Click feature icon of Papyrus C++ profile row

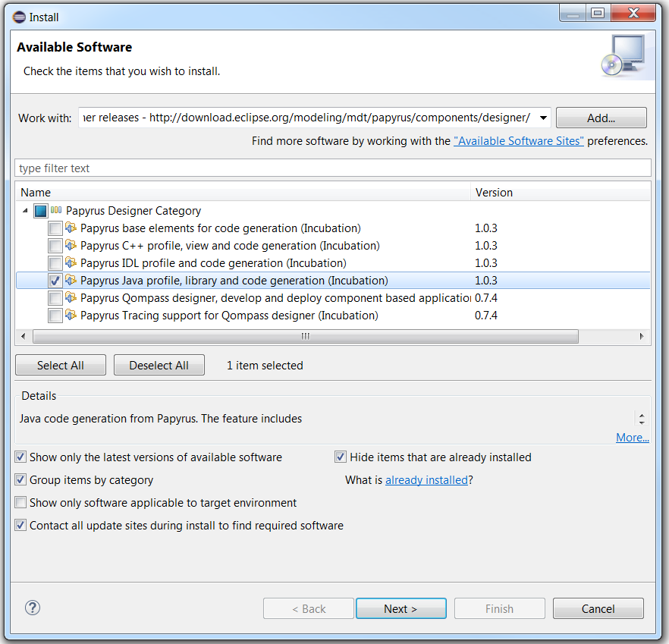pos(71,246)
